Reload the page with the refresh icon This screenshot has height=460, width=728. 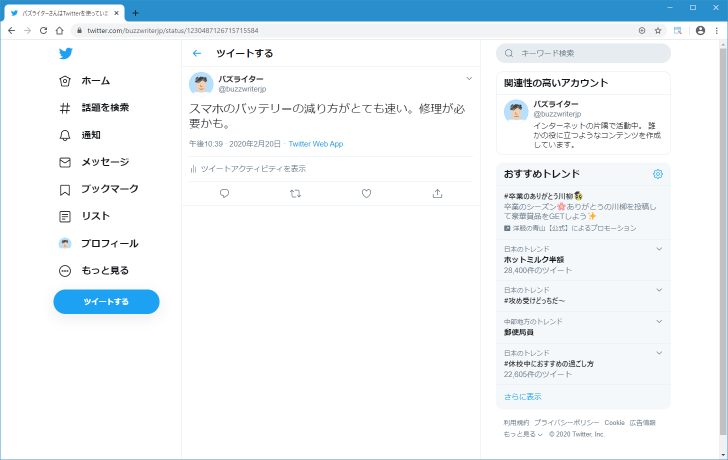43,31
